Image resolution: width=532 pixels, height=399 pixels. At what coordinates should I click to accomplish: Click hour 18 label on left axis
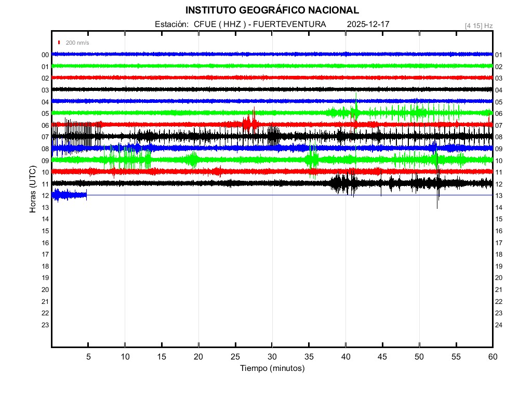tap(45, 266)
